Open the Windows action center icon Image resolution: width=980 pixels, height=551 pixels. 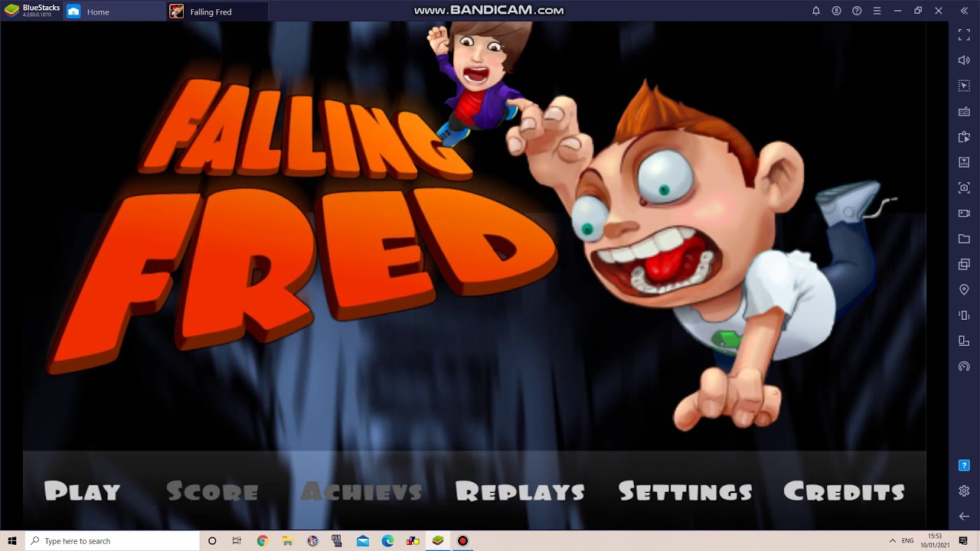pyautogui.click(x=964, y=541)
